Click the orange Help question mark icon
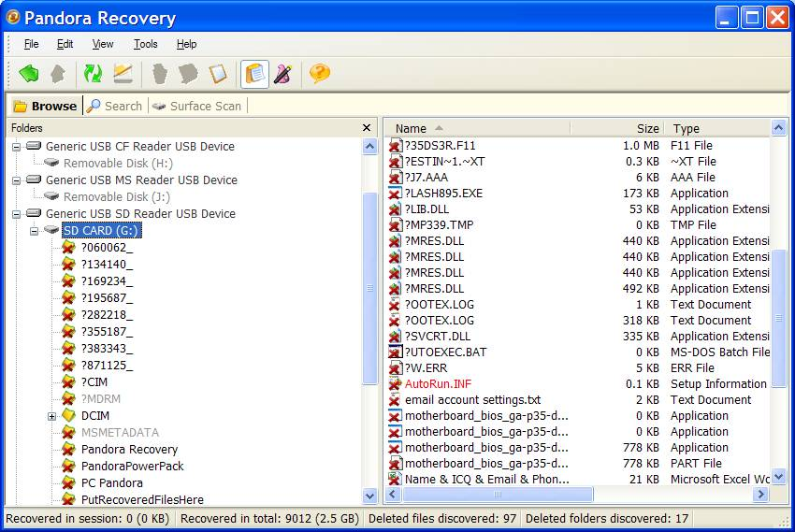The height and width of the screenshot is (532, 795). 320,73
